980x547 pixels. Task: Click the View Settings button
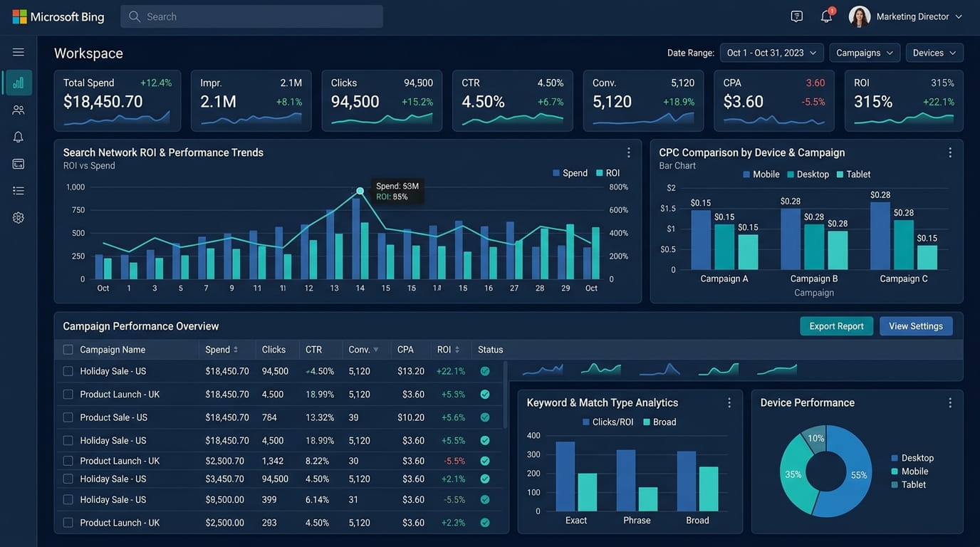pyautogui.click(x=916, y=326)
